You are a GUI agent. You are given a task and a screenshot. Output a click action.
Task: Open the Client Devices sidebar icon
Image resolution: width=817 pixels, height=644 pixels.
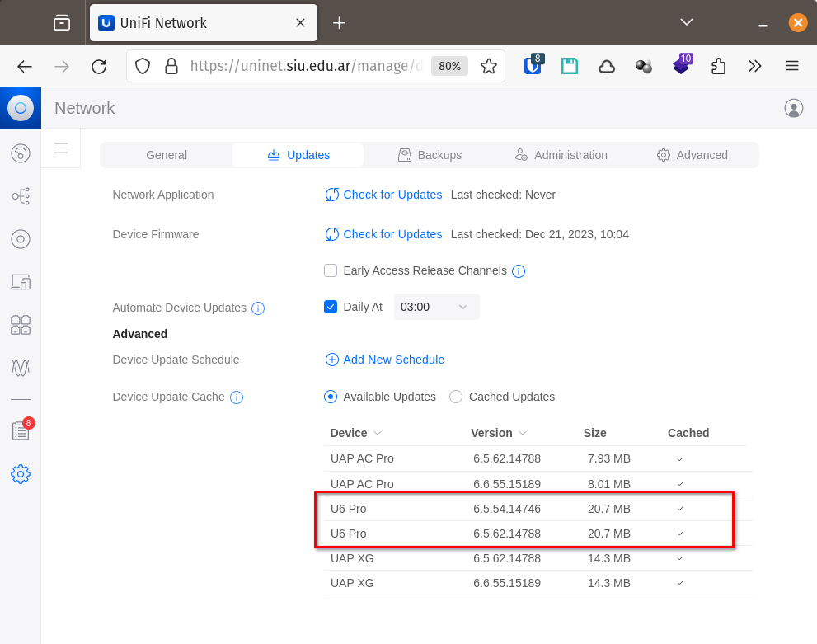[21, 282]
